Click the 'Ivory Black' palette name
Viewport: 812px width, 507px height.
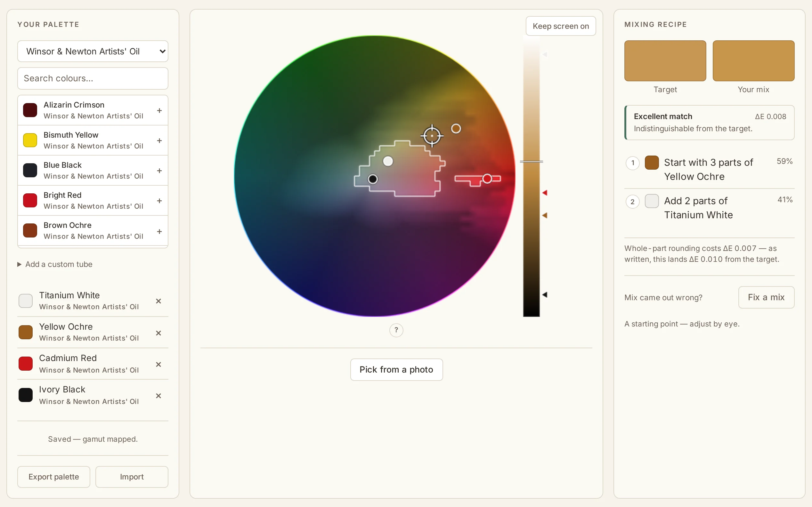tap(62, 389)
